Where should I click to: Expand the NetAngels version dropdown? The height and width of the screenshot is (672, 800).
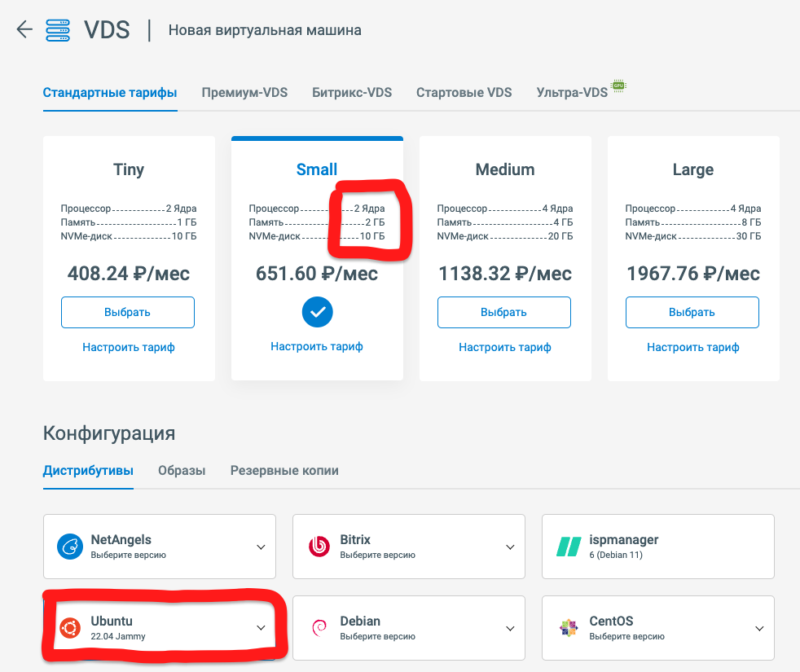[261, 547]
